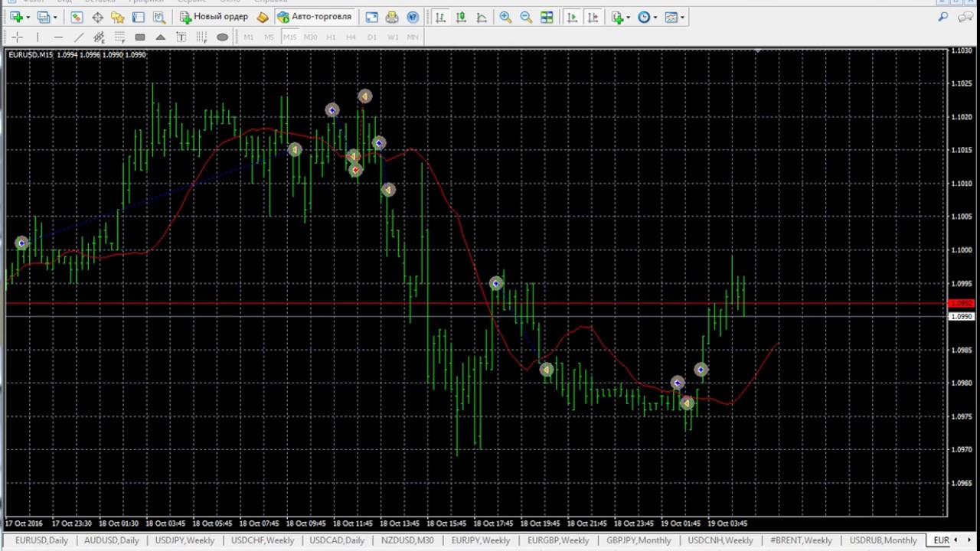Open the Indicators list icon
This screenshot has height=551, width=980.
[x=617, y=17]
